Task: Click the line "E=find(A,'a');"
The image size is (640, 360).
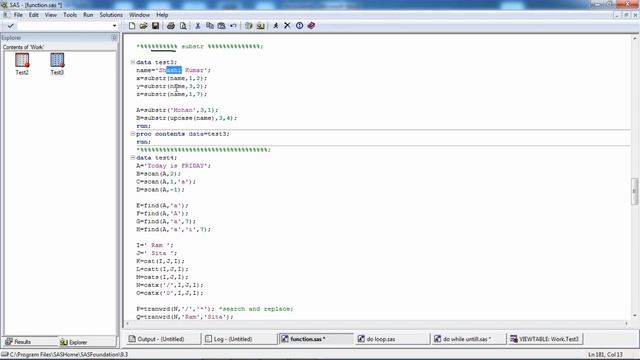Action: coord(162,206)
